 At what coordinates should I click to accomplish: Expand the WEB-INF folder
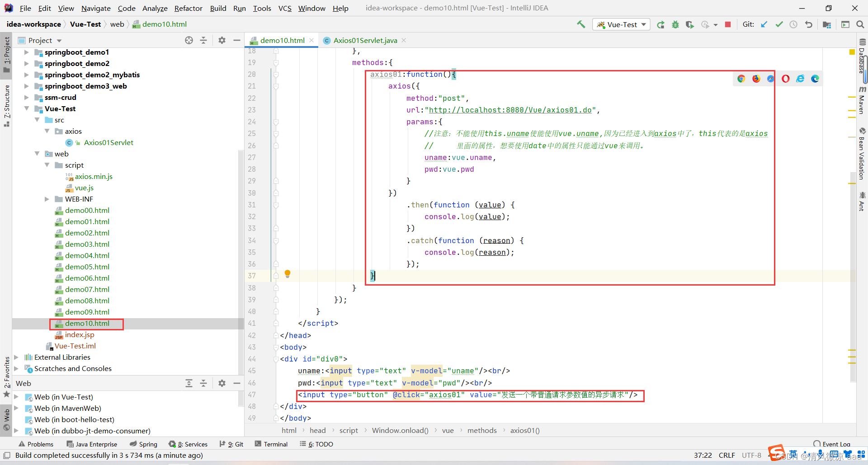(x=47, y=199)
